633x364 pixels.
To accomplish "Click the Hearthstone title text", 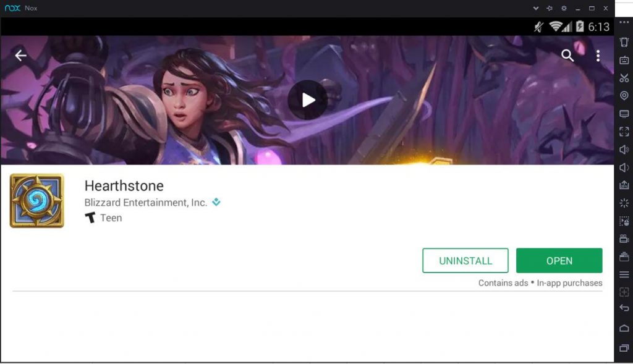I will click(124, 185).
